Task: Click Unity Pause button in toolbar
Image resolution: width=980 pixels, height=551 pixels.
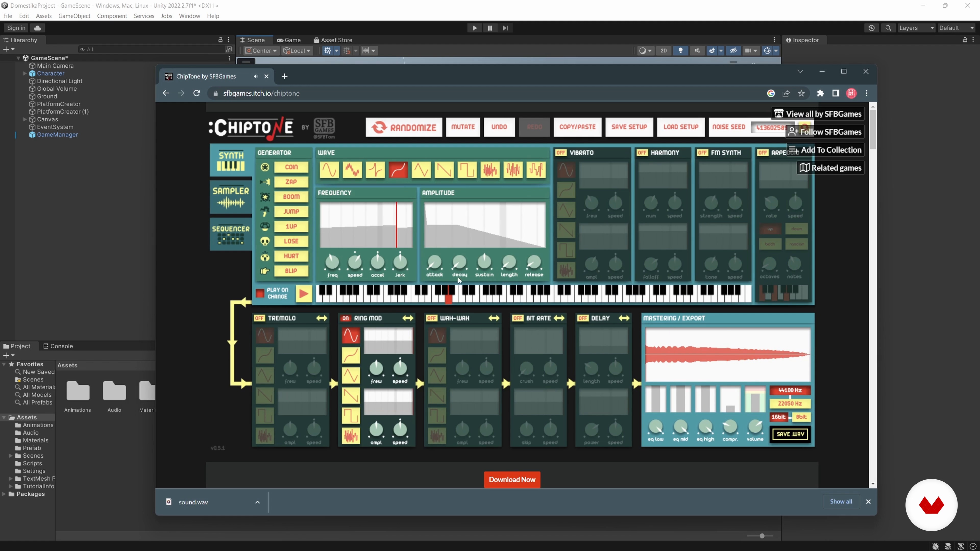Action: click(x=490, y=28)
